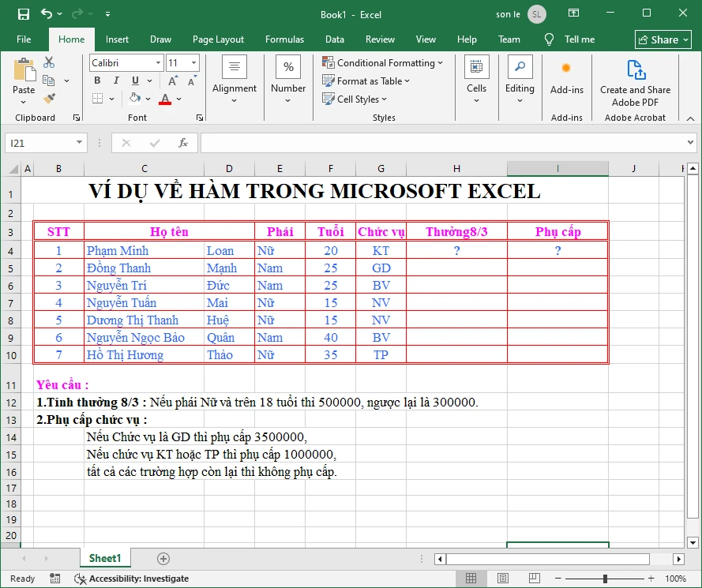The height and width of the screenshot is (588, 702).
Task: Select the Sheet1 tab
Action: (105, 558)
